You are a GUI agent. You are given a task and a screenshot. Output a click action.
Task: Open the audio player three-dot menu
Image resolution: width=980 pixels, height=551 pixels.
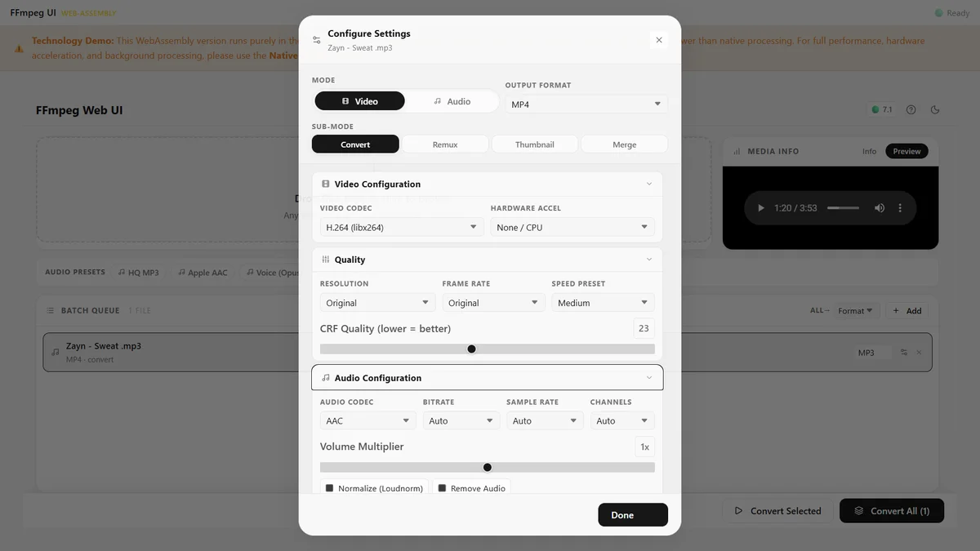[901, 208]
